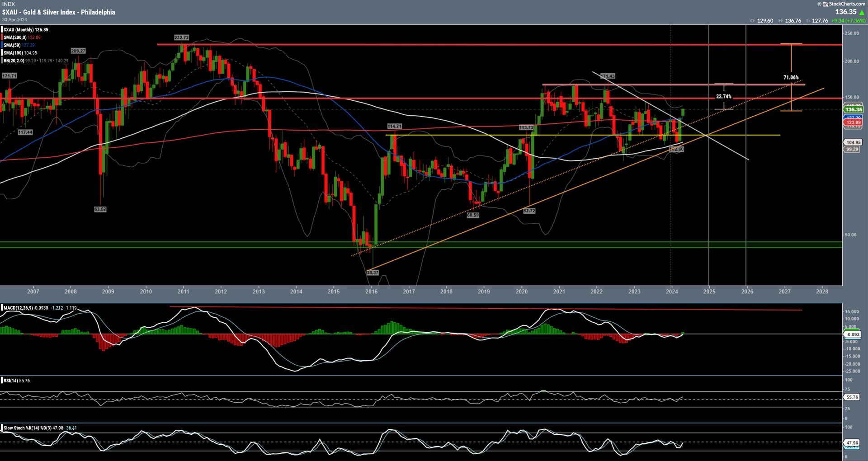Open the StockCharts.com copyright credit
868x461 pixels.
point(841,4)
